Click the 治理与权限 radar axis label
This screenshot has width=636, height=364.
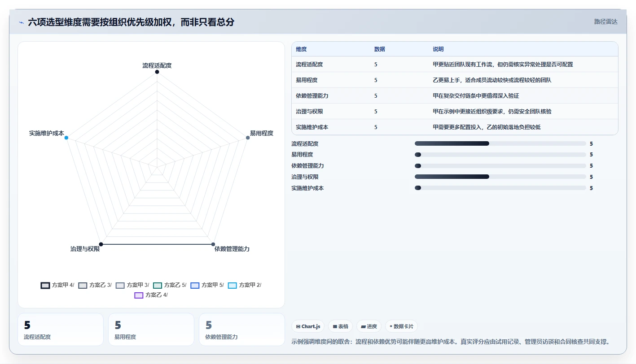85,249
